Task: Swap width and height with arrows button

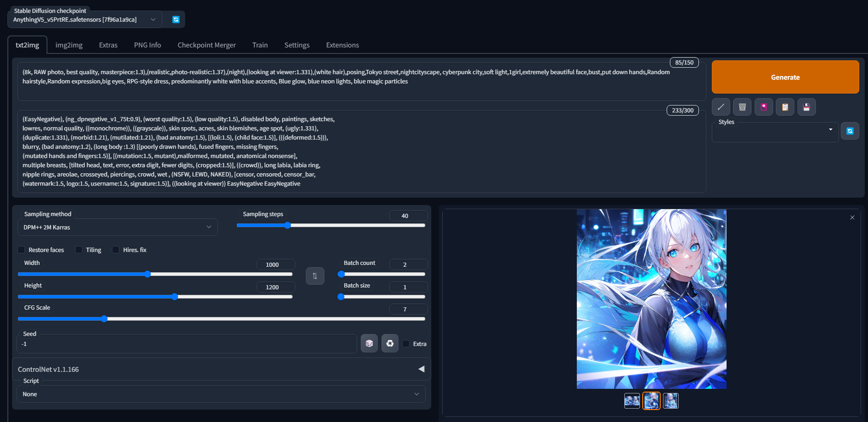Action: (x=315, y=276)
